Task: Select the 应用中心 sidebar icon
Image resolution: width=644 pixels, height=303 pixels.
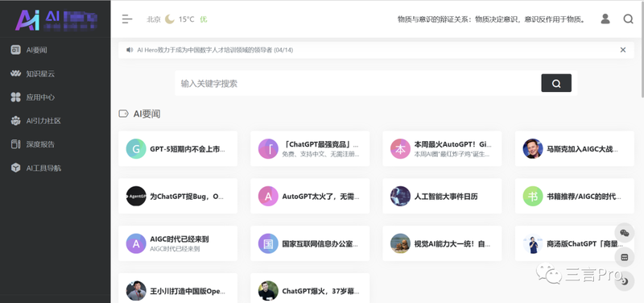Action: [x=15, y=97]
